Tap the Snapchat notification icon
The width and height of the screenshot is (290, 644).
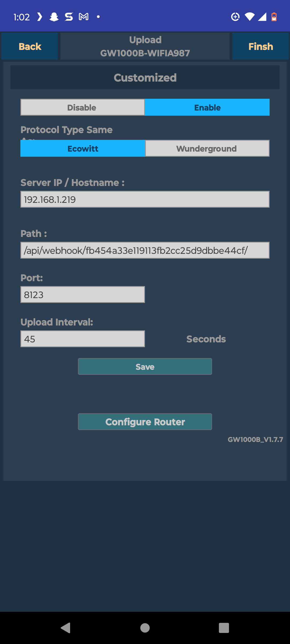pos(54,17)
